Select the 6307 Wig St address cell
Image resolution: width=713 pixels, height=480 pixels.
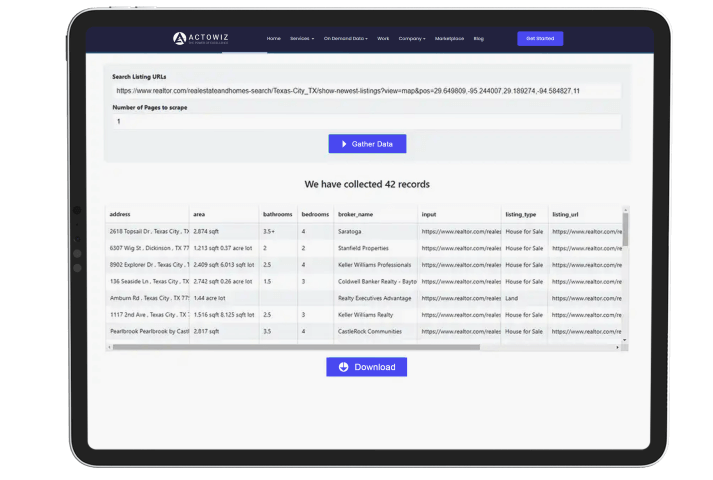pyautogui.click(x=148, y=248)
